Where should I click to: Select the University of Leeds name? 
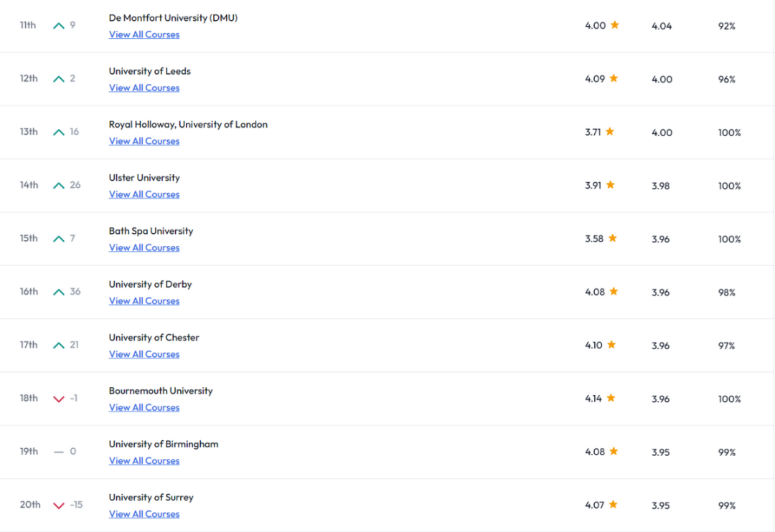tap(150, 71)
